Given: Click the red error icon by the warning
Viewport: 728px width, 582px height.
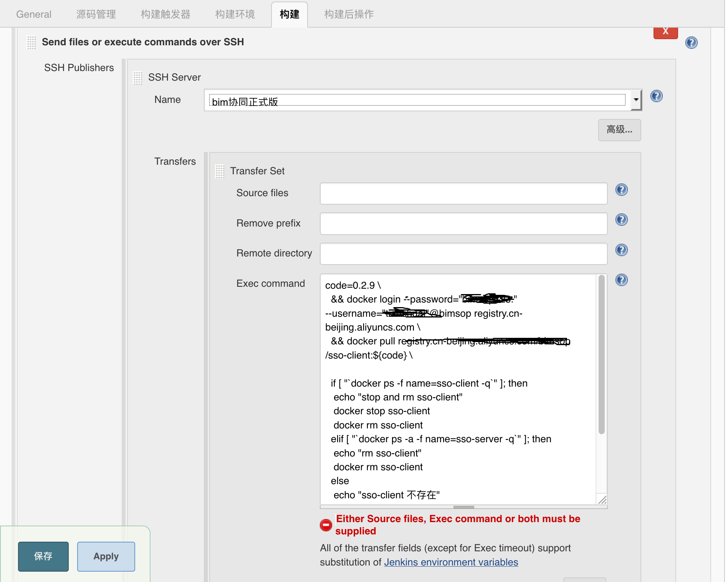Looking at the screenshot, I should tap(326, 525).
